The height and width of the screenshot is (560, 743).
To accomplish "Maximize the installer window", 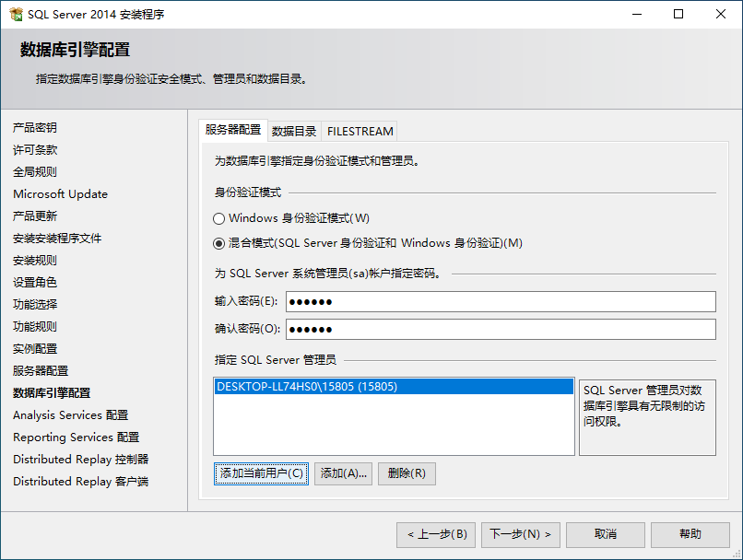I will 678,14.
